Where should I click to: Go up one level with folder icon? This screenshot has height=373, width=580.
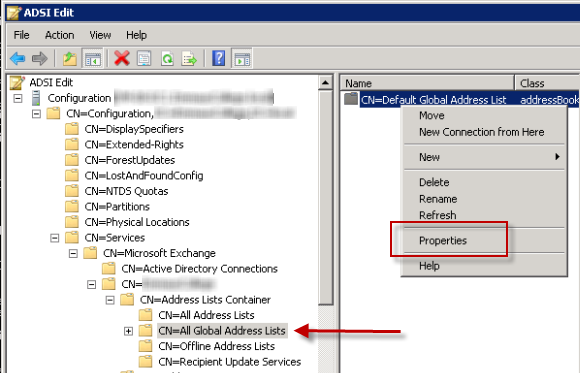pos(69,58)
